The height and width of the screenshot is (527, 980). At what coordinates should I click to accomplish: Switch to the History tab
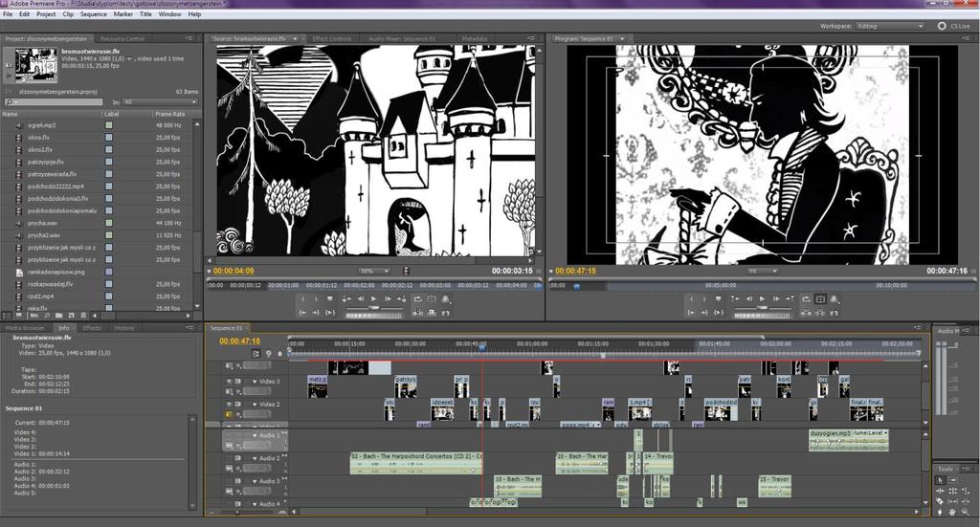pos(123,328)
